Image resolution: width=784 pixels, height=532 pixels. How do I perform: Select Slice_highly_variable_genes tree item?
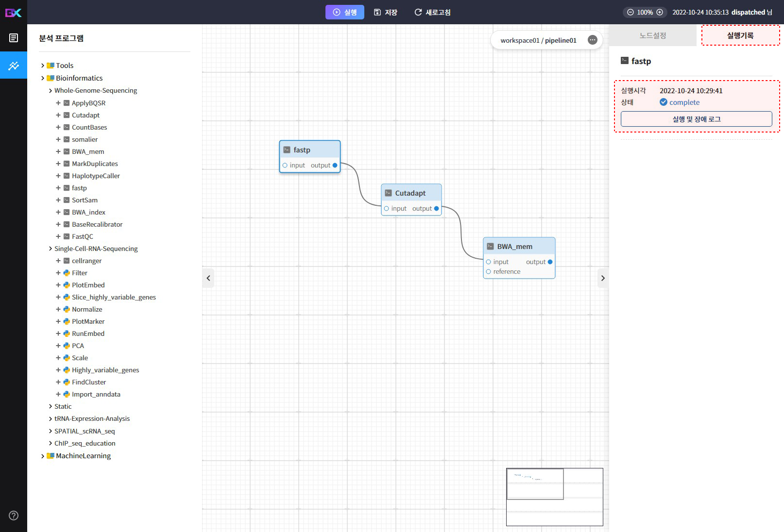(114, 297)
